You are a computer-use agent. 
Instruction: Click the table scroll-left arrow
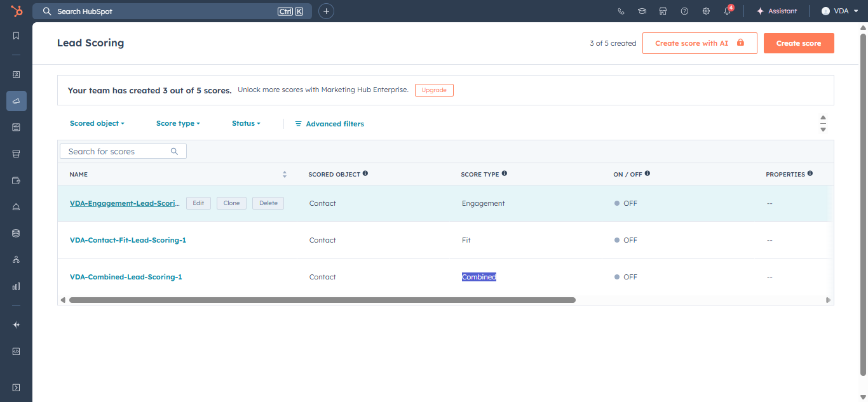pyautogui.click(x=62, y=300)
